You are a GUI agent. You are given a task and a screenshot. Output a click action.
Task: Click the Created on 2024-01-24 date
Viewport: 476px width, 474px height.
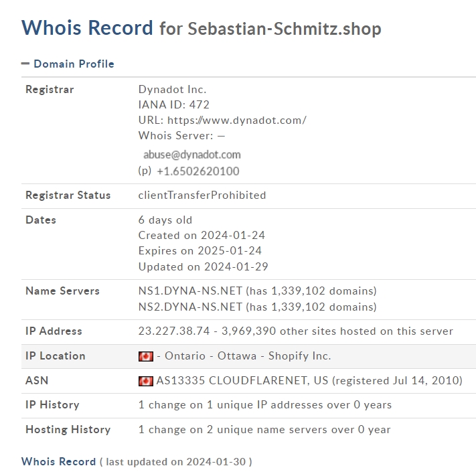point(202,236)
